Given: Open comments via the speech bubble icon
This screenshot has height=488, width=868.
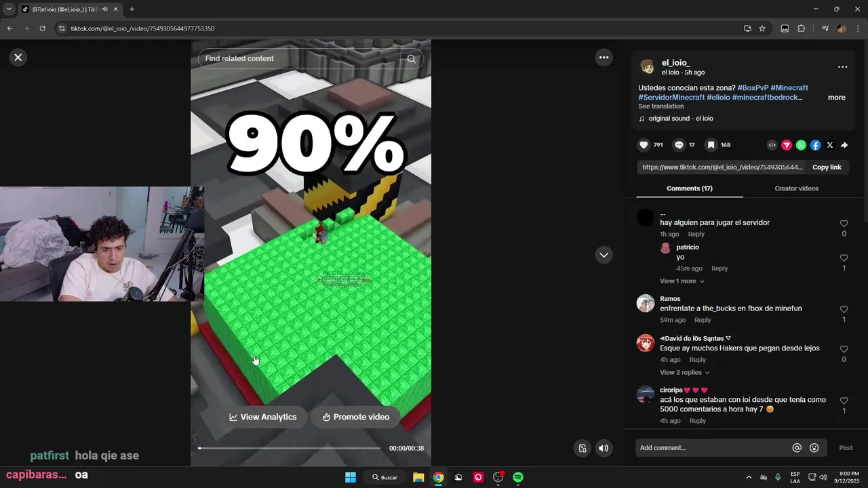Looking at the screenshot, I should [x=679, y=145].
